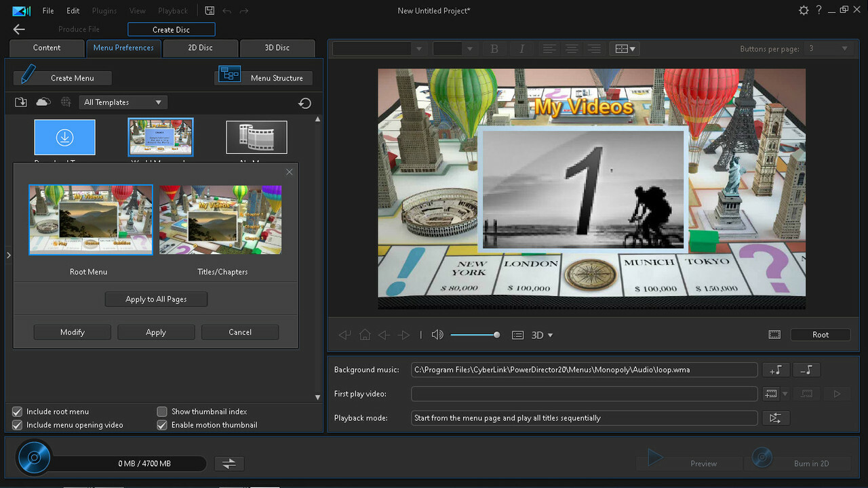Go to menu home page icon

(x=365, y=335)
